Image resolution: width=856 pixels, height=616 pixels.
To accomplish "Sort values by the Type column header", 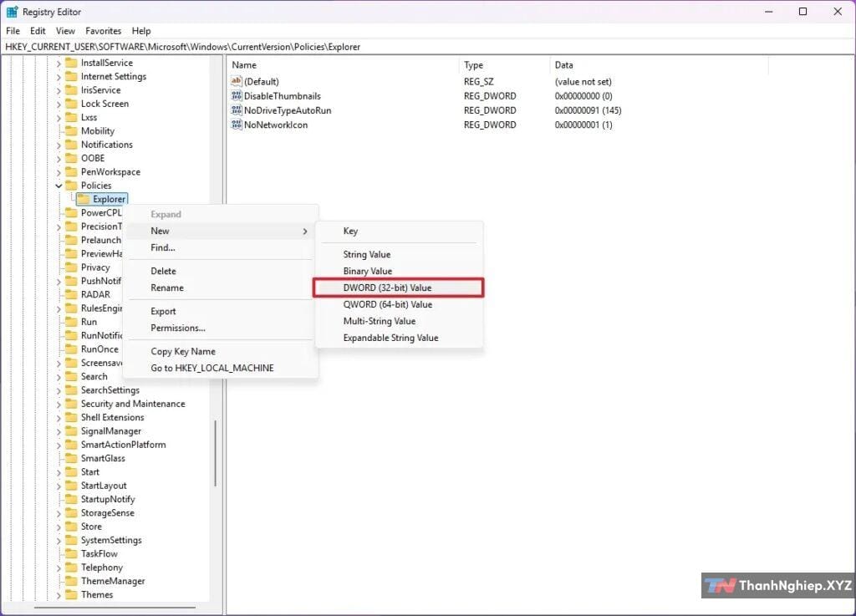I will pos(504,65).
